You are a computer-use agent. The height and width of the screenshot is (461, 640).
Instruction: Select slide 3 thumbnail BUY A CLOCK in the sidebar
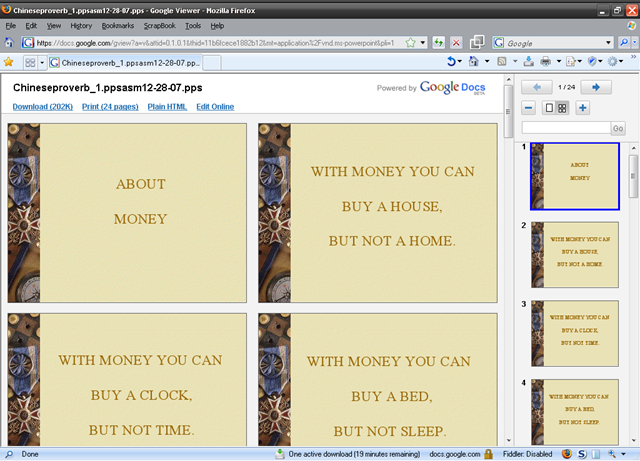[x=575, y=333]
